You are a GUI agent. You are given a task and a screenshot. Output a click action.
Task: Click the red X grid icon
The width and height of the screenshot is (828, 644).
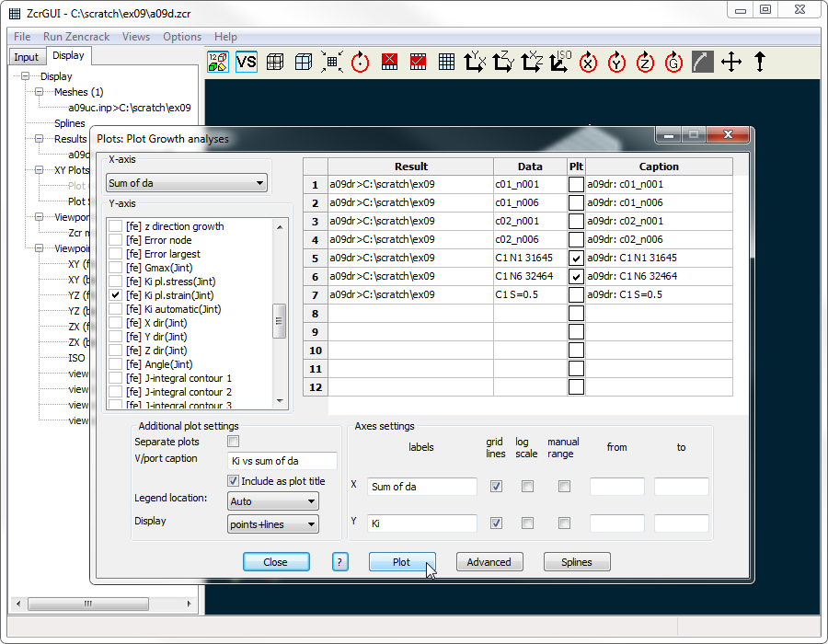(x=389, y=63)
